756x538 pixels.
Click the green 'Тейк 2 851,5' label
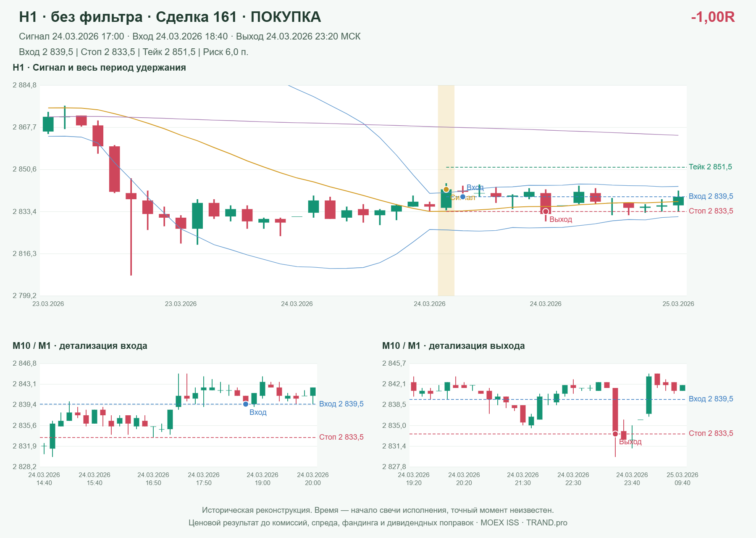[710, 167]
